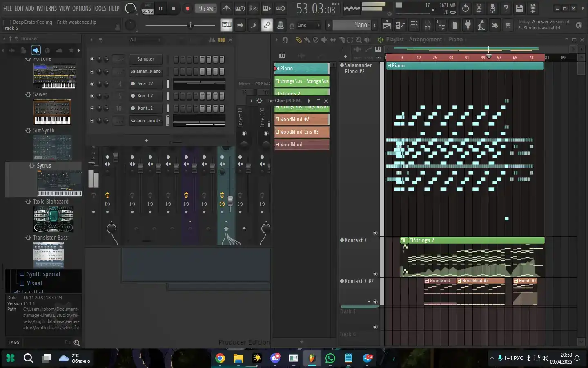This screenshot has width=588, height=368.
Task: Select the WoodWind Ens #3 pattern
Action: coord(302,132)
